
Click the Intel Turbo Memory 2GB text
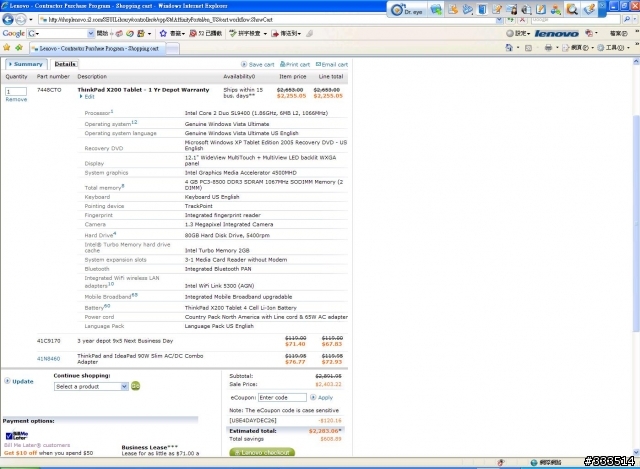pos(217,251)
